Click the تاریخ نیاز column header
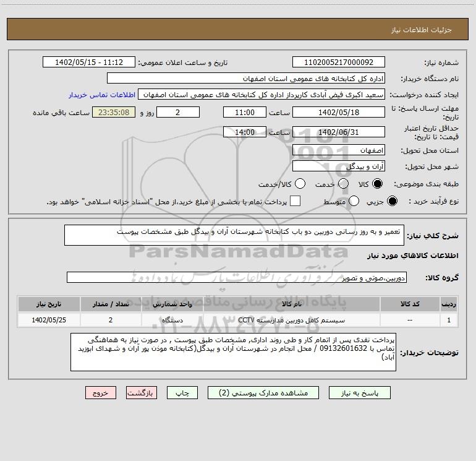476x461 pixels. (49, 304)
